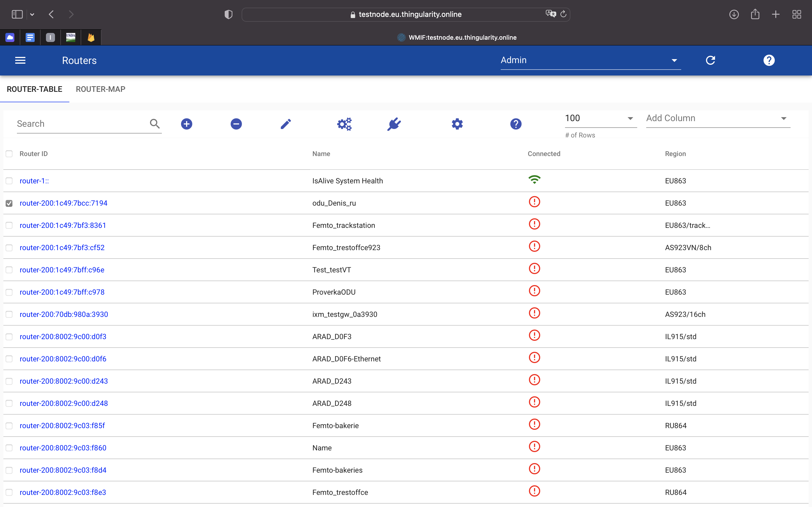This screenshot has height=507, width=812.
Task: Click the toolbar help question mark icon
Action: coord(516,124)
